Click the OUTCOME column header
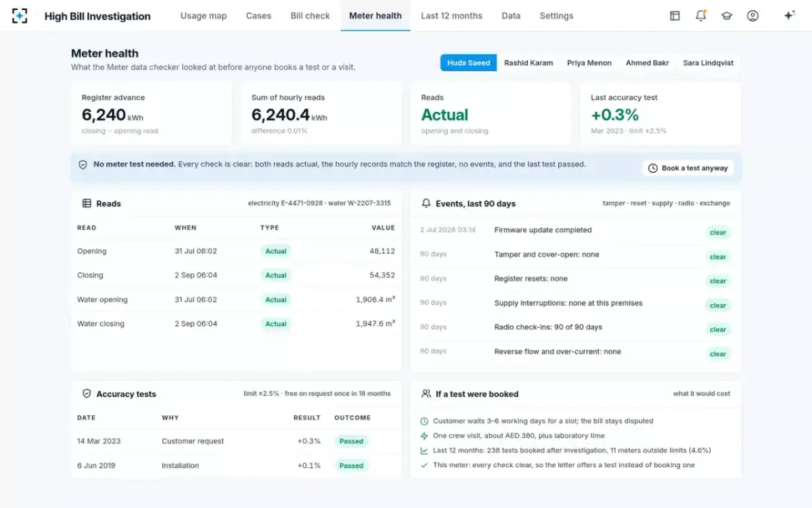The width and height of the screenshot is (812, 508). point(353,418)
